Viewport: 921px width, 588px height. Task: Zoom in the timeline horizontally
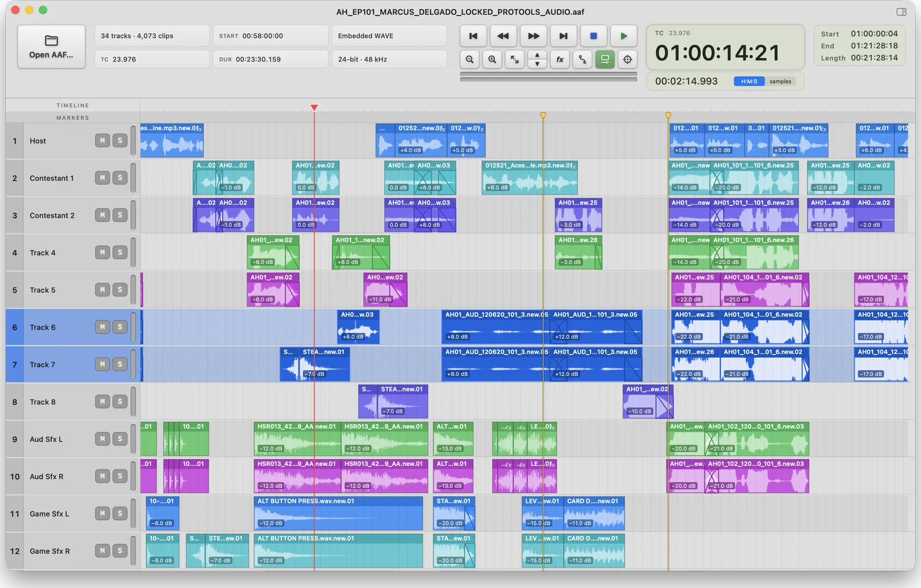click(492, 59)
